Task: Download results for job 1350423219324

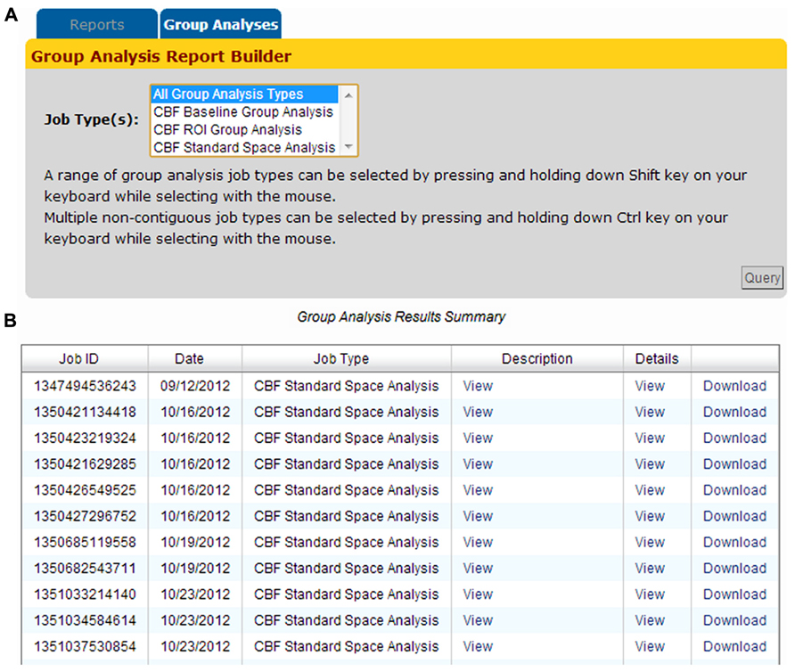Action: [x=734, y=438]
